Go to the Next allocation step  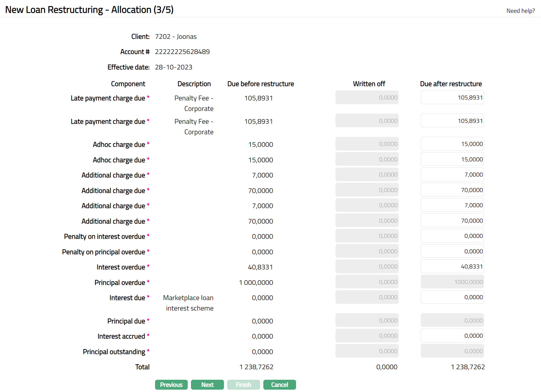click(x=207, y=385)
